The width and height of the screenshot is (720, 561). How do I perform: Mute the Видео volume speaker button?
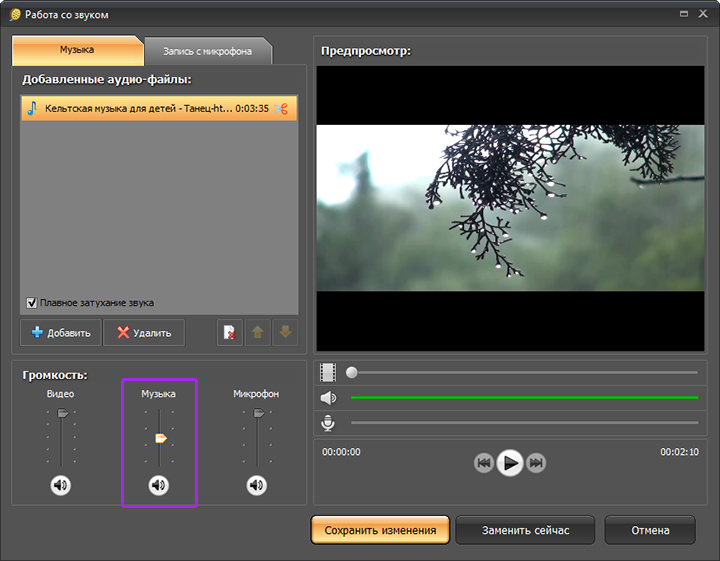(x=61, y=486)
